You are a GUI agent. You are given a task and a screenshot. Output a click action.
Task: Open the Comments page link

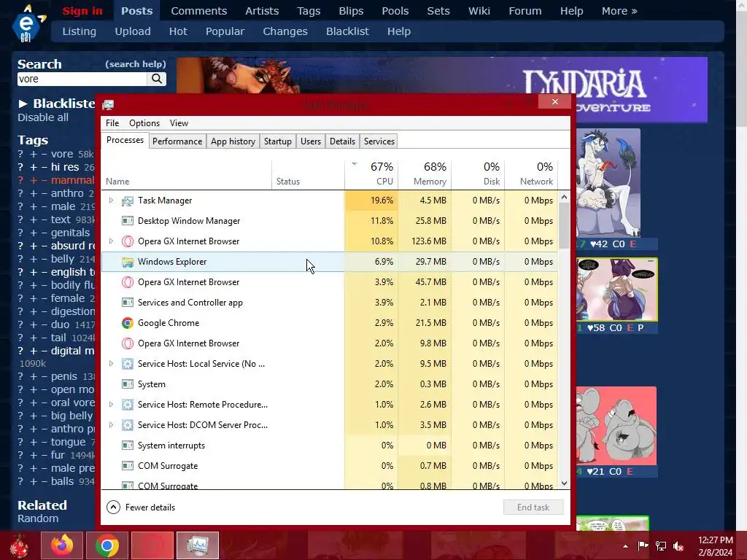(x=198, y=11)
